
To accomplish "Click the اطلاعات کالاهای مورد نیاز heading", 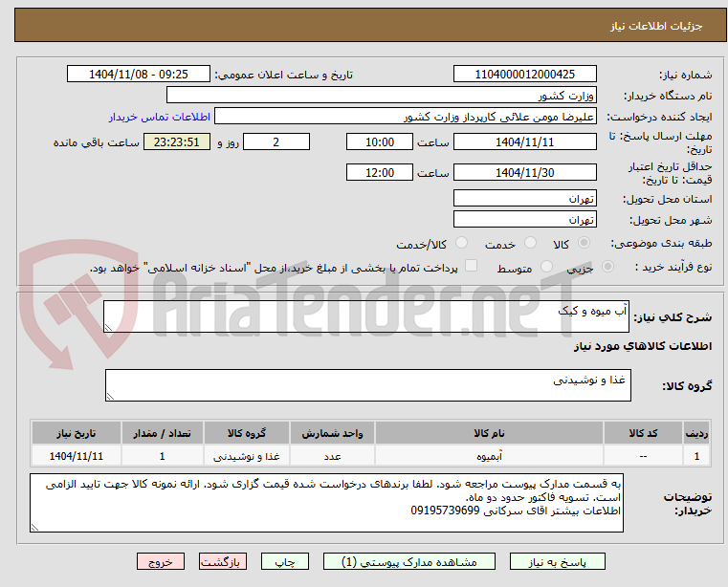I will (x=643, y=346).
